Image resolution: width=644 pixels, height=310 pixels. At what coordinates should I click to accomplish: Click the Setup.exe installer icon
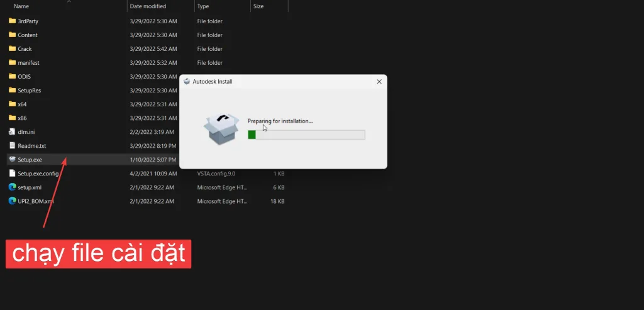13,160
